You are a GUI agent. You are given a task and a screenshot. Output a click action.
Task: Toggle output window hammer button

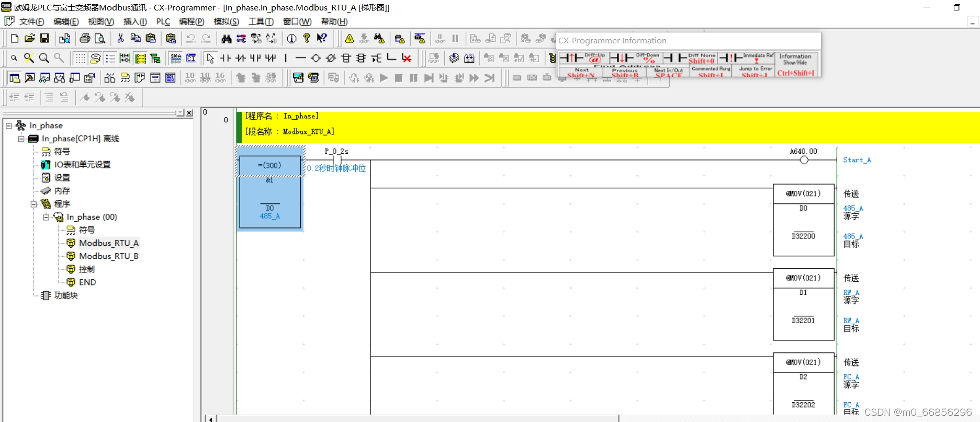pyautogui.click(x=30, y=78)
